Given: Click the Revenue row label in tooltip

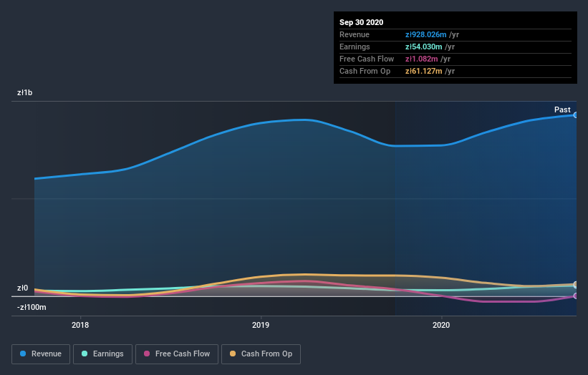Looking at the screenshot, I should [x=355, y=34].
